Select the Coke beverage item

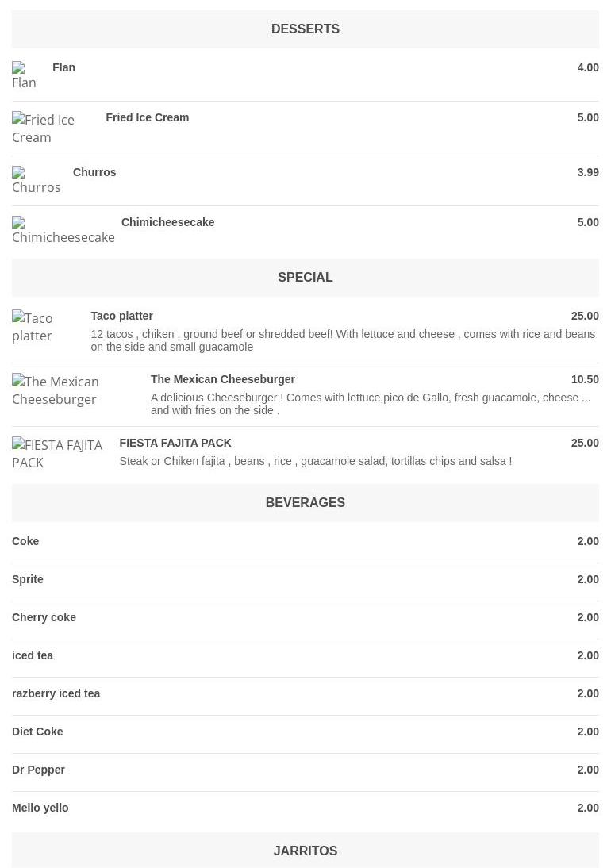tap(25, 541)
